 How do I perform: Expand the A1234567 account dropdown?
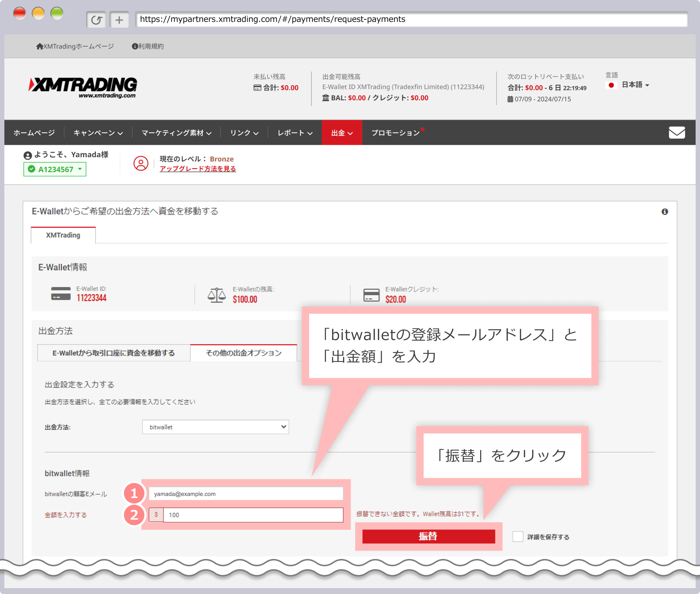[55, 169]
